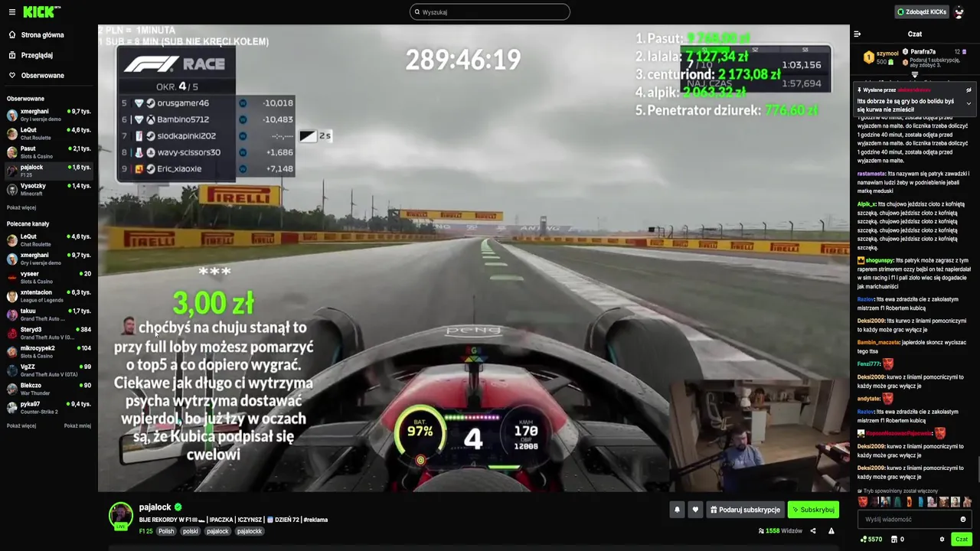
Task: Send message with green Czat button
Action: pyautogui.click(x=962, y=540)
